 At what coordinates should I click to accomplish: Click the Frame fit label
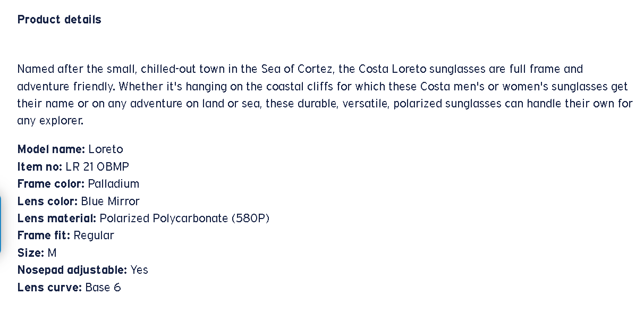[x=44, y=236]
